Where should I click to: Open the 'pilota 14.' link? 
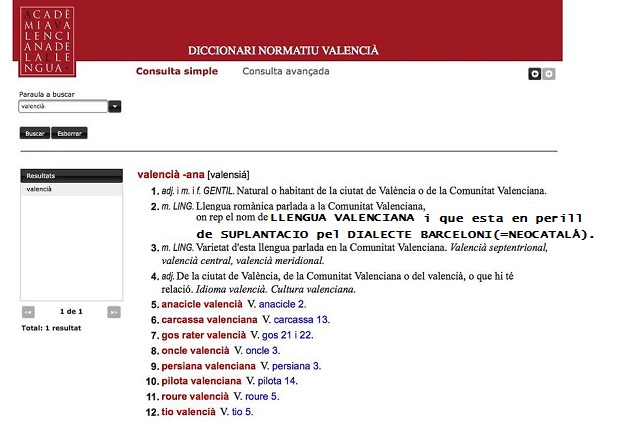click(277, 381)
